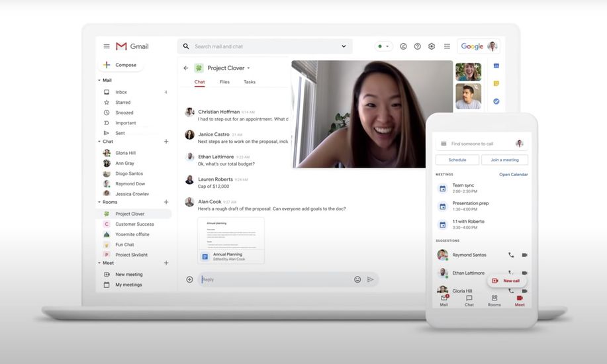Screen dimensions: 607x364
Task: Open the Keep notes side panel icon
Action: (x=496, y=83)
